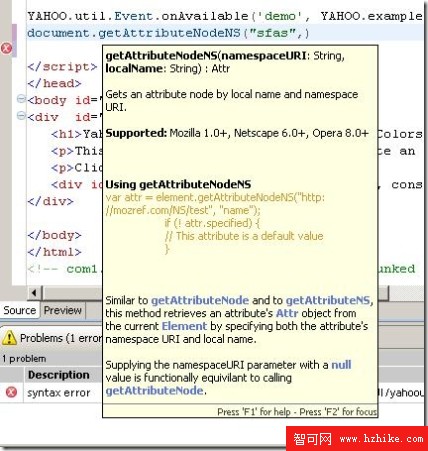Follow the Attr object link
Screen dimensions: 428x451
287,313
